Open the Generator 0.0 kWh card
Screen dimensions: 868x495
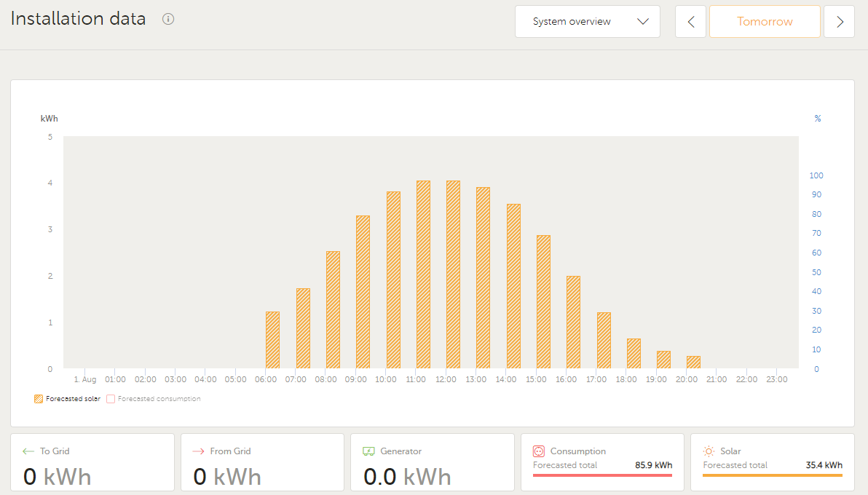click(433, 462)
